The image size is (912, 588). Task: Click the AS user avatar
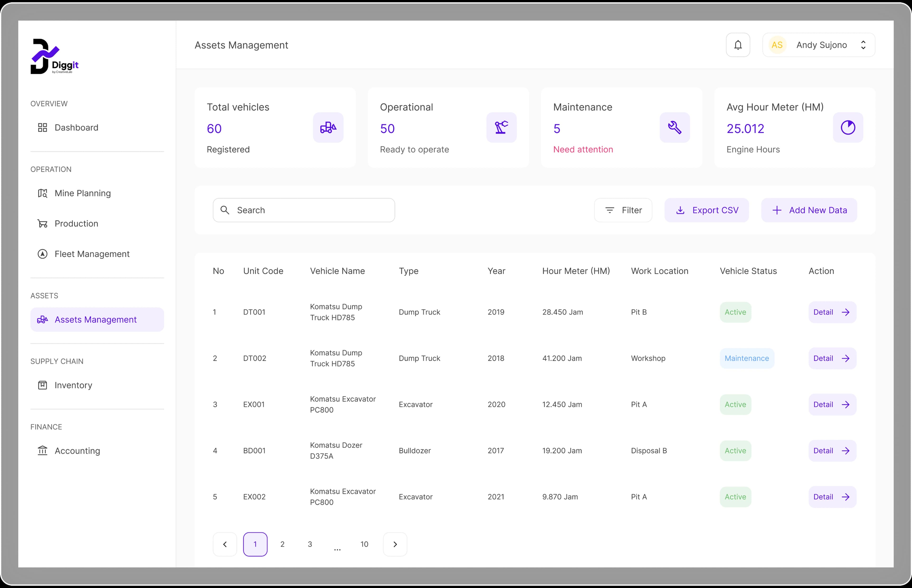click(777, 45)
